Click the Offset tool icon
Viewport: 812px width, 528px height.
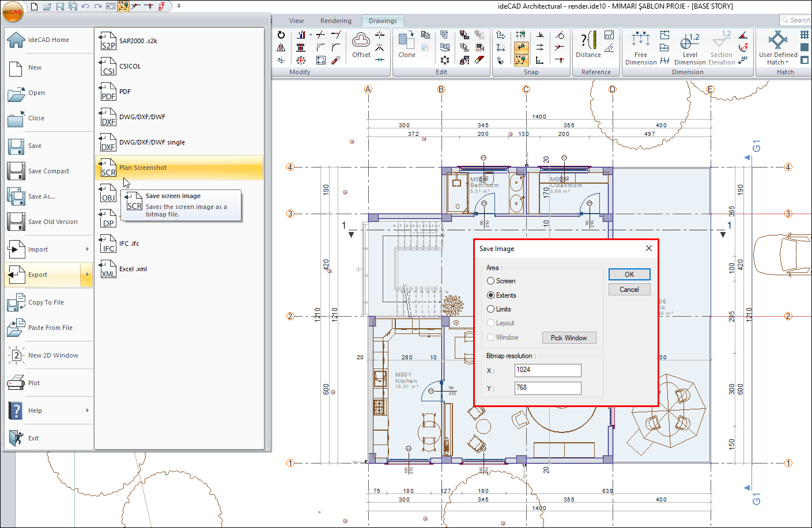click(361, 44)
